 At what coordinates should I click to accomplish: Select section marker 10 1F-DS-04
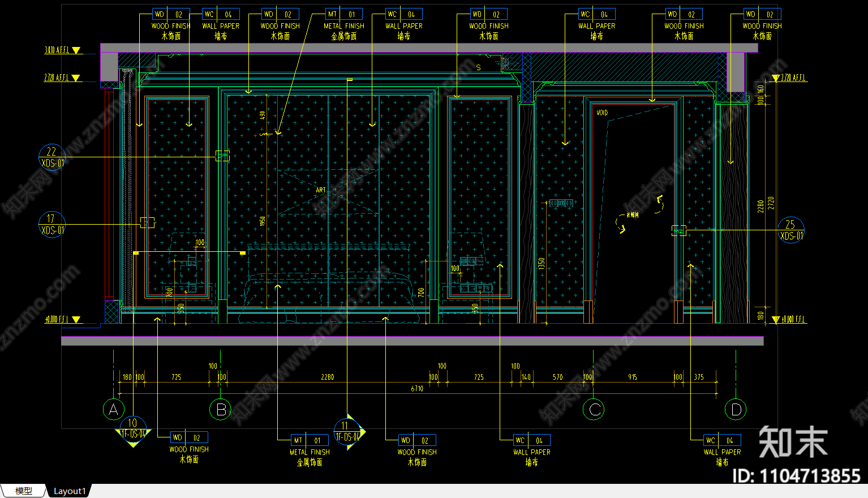click(133, 431)
